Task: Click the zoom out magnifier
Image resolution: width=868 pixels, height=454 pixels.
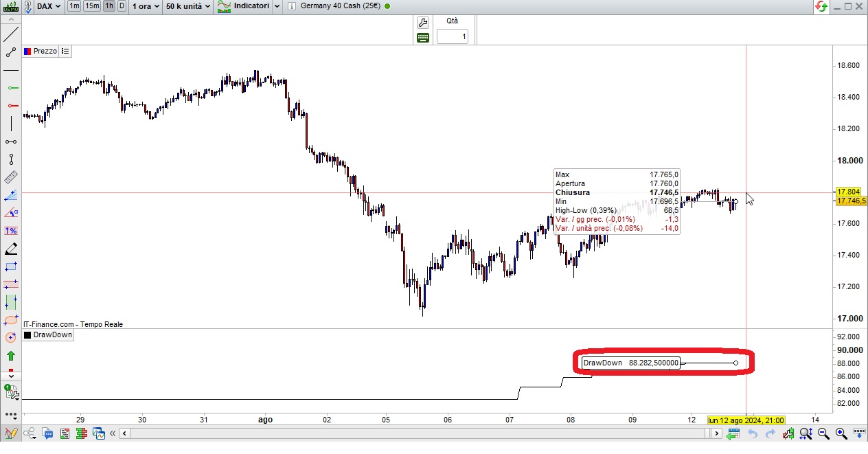Action: (823, 433)
